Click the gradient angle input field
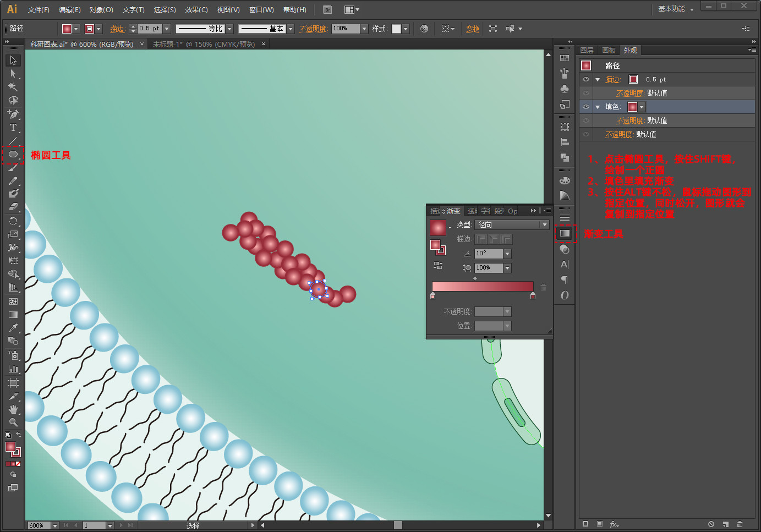 click(x=489, y=254)
